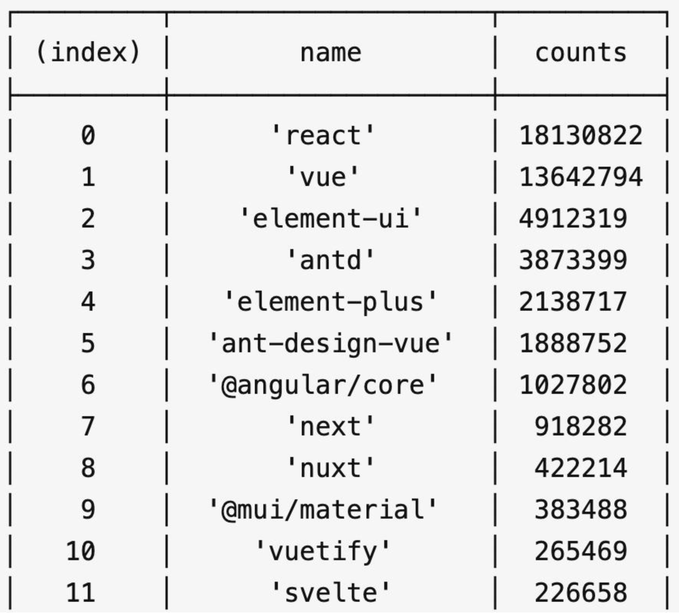The height and width of the screenshot is (616, 679).
Task: Select the 'react' name cell
Action: tap(323, 136)
